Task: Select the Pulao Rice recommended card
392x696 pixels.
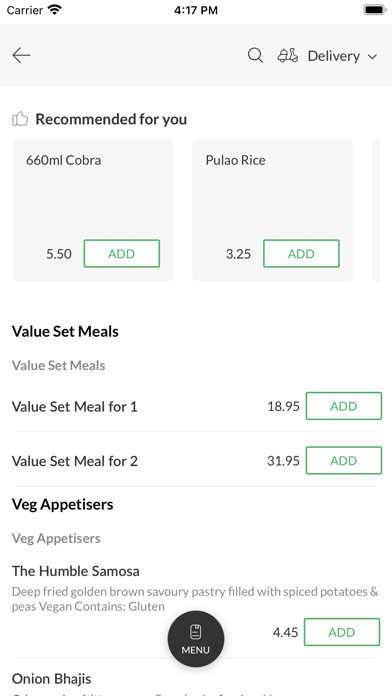Action: (x=272, y=210)
